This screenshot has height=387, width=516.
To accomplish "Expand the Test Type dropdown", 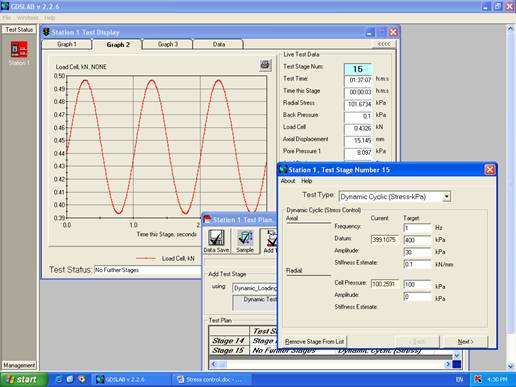I will tap(446, 197).
